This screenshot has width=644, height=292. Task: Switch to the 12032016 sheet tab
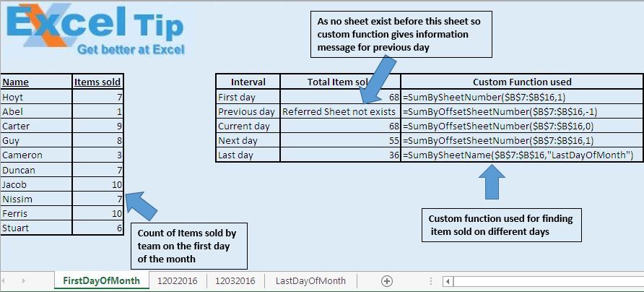click(235, 281)
